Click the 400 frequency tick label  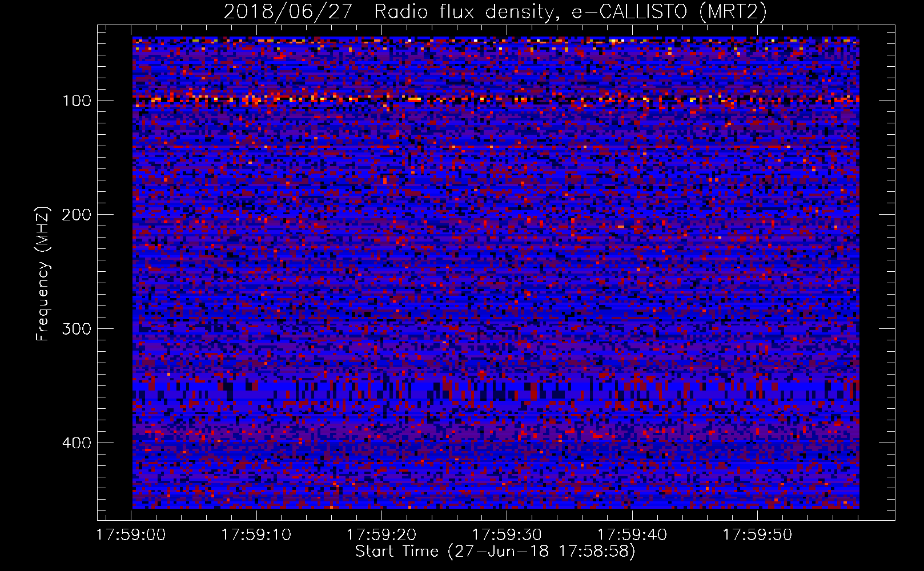[77, 443]
